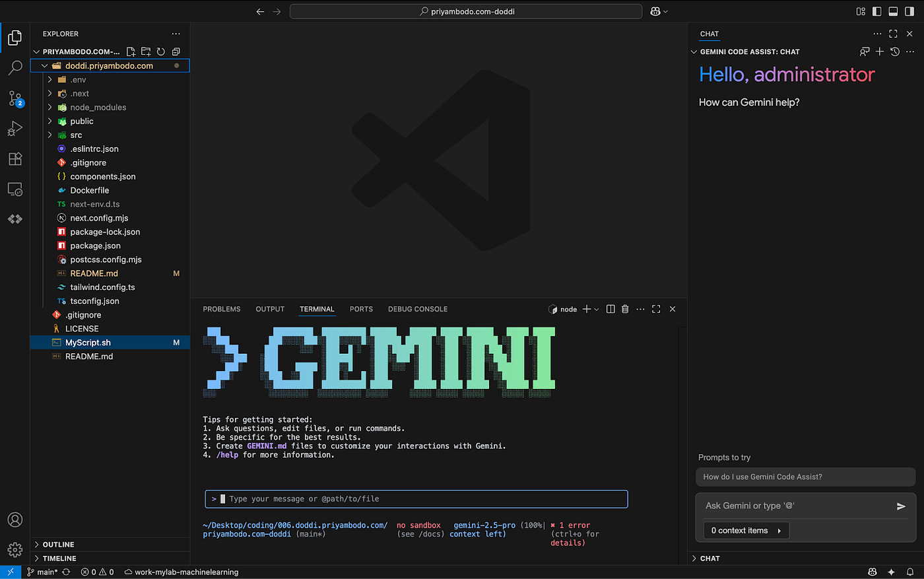Create a new terminal with plus icon
This screenshot has height=579, width=924.
coord(586,309)
